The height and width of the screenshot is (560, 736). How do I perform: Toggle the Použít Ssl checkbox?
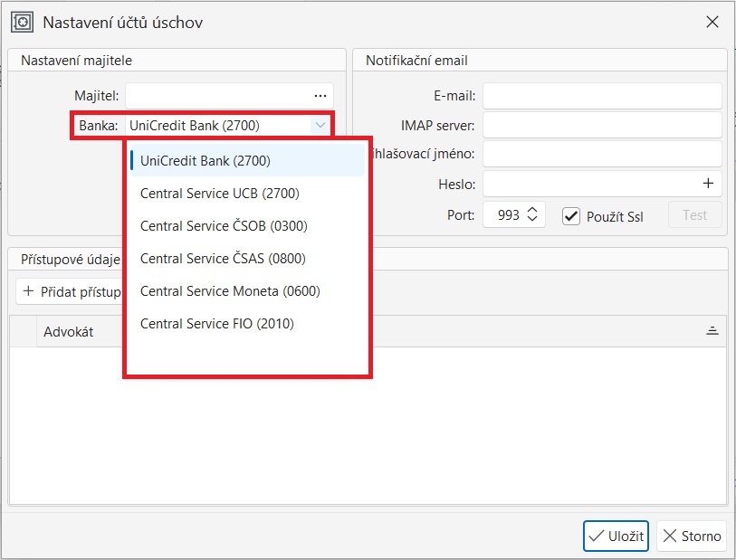tap(571, 216)
